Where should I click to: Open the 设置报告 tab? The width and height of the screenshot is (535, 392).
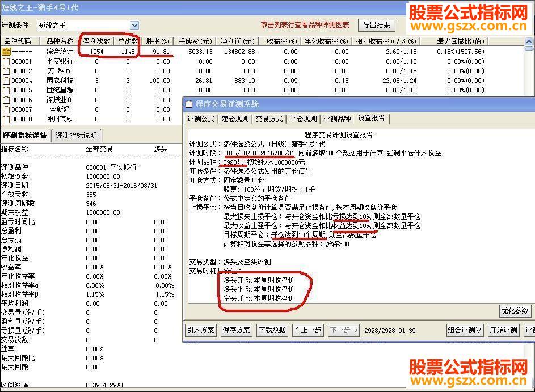[x=372, y=118]
